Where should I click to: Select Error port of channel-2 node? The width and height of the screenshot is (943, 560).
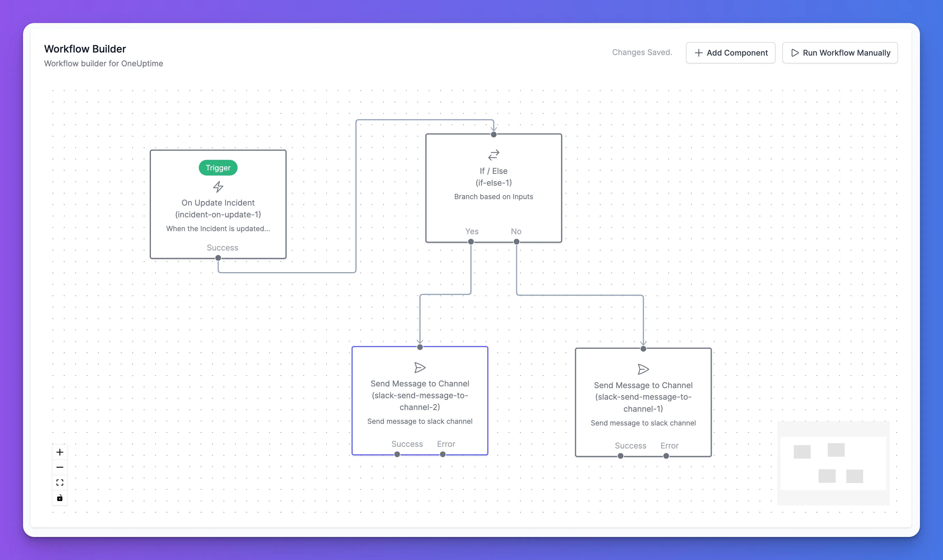tap(443, 454)
